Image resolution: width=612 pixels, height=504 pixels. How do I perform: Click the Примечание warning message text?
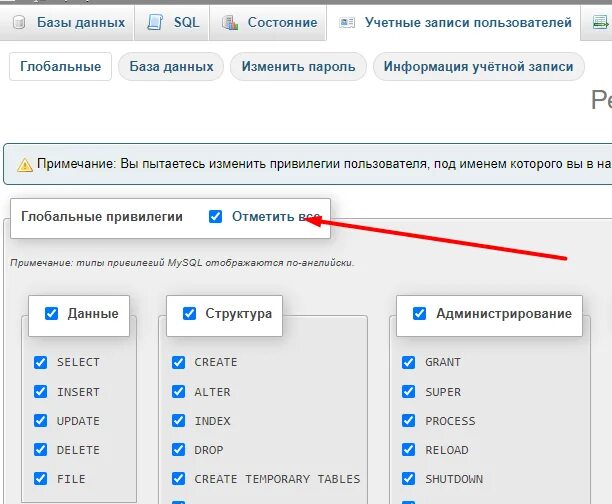point(324,164)
